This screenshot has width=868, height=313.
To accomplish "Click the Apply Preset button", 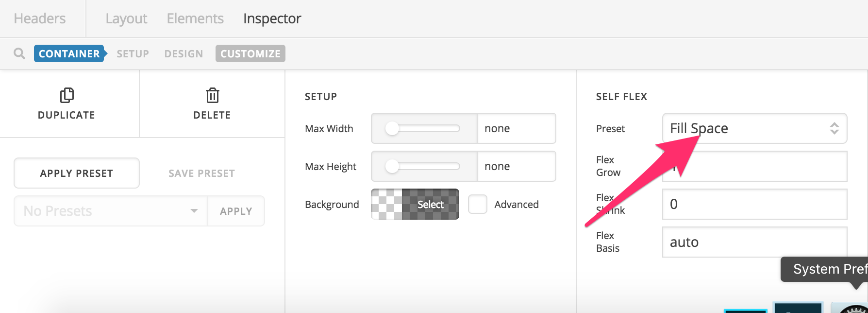I will coord(77,173).
